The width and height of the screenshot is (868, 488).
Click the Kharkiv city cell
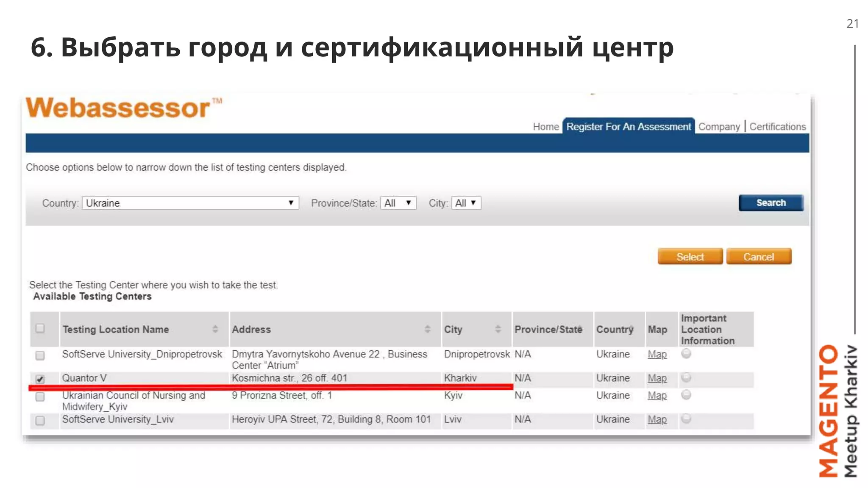point(460,378)
